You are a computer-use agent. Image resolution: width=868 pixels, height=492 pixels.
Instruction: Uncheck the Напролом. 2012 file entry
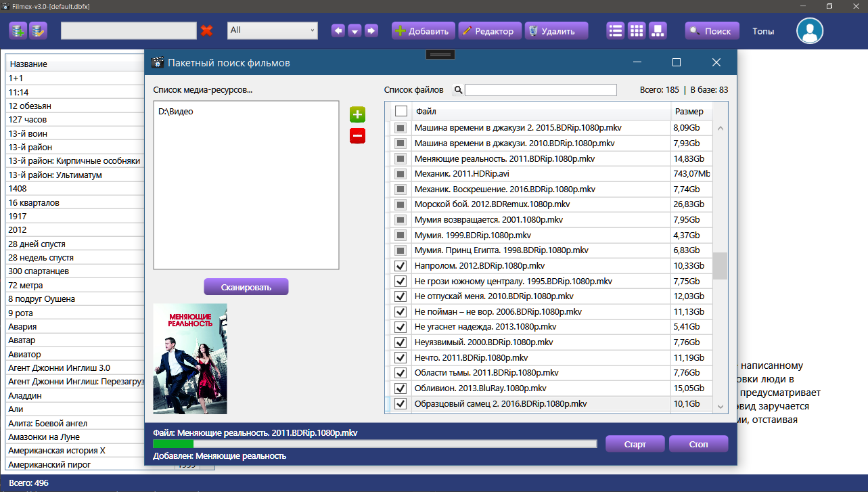[400, 265]
